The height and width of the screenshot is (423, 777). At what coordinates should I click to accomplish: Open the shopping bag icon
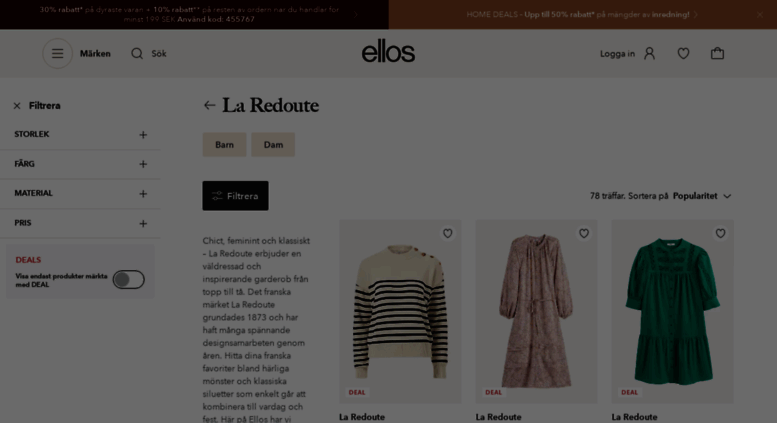point(717,53)
